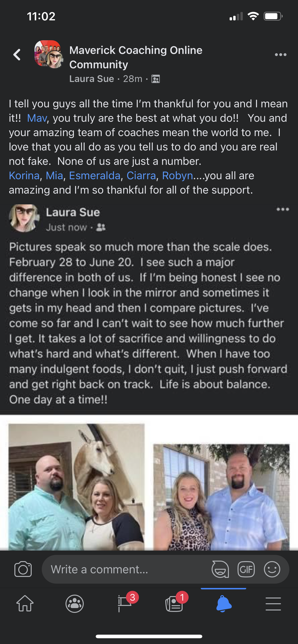The width and height of the screenshot is (298, 644).
Task: View the February before photo
Action: click(x=76, y=487)
